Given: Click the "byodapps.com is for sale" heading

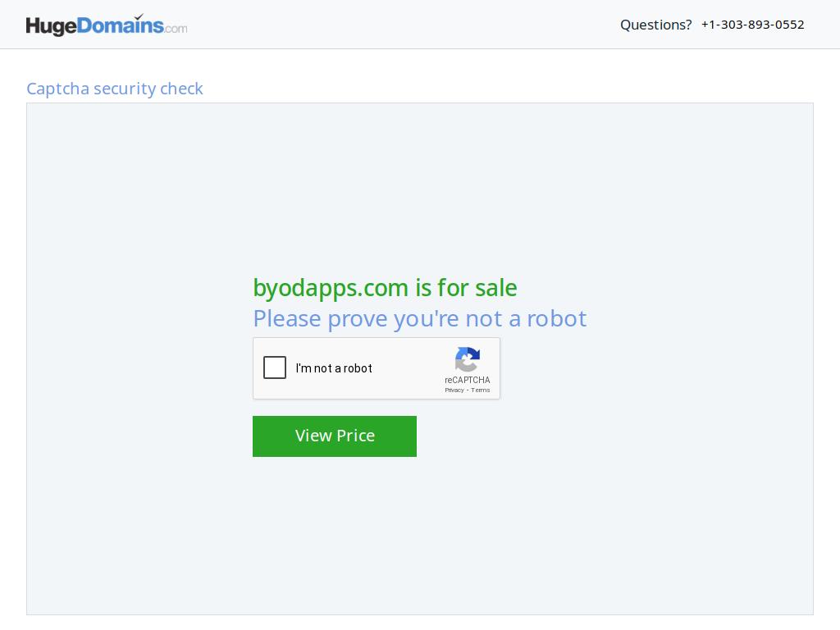Looking at the screenshot, I should tap(385, 288).
